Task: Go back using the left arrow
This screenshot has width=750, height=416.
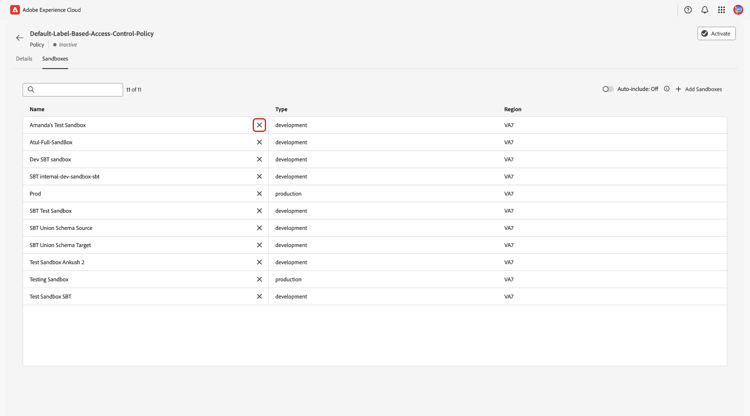Action: (x=19, y=38)
